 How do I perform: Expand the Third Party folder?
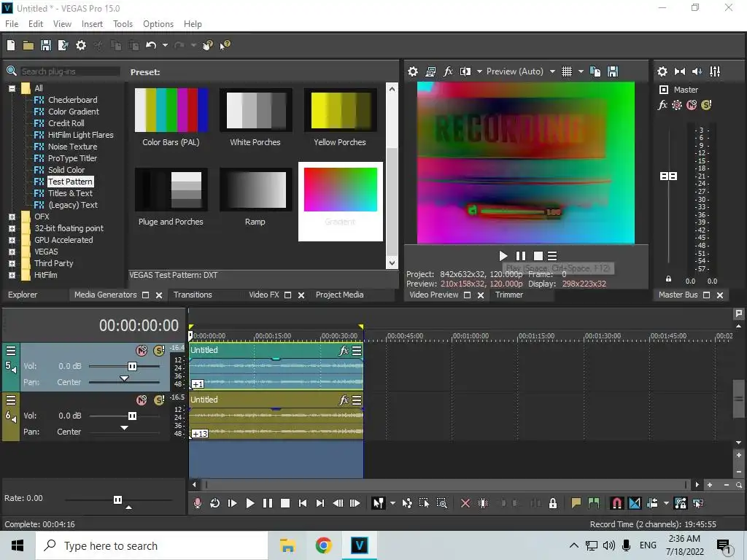point(12,263)
